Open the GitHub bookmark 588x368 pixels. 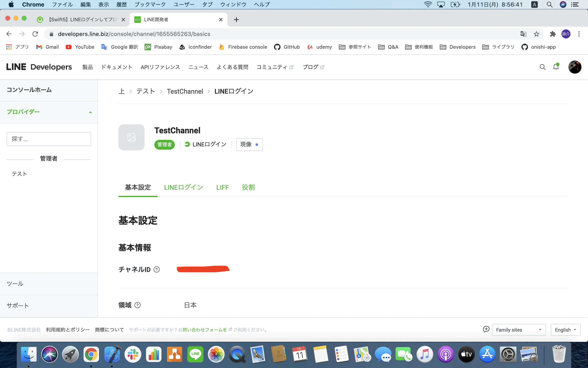(287, 47)
